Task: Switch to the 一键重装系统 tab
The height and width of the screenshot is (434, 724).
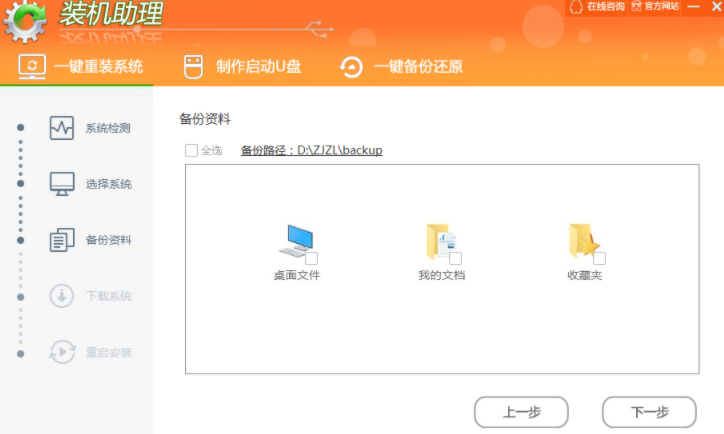Action: coord(82,67)
